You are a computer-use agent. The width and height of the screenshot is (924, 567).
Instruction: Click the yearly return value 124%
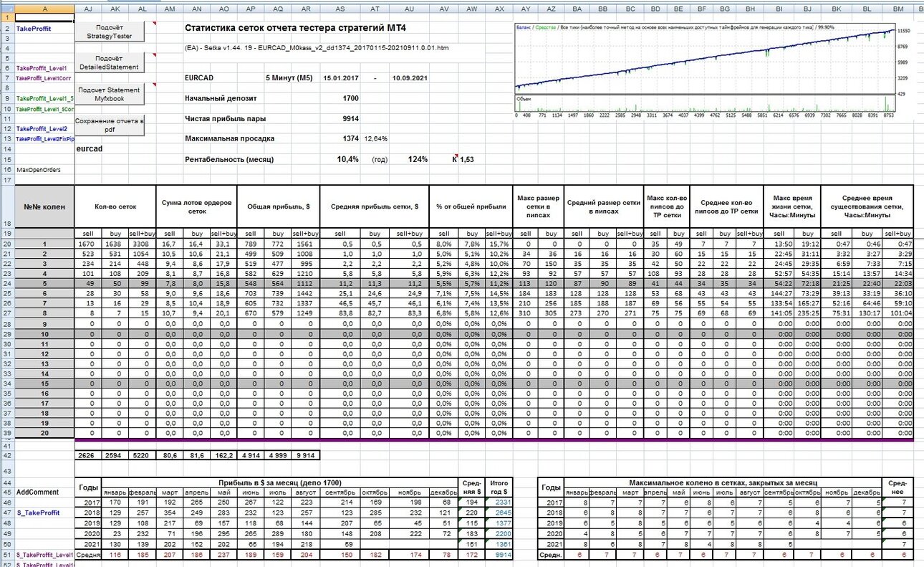click(x=418, y=159)
